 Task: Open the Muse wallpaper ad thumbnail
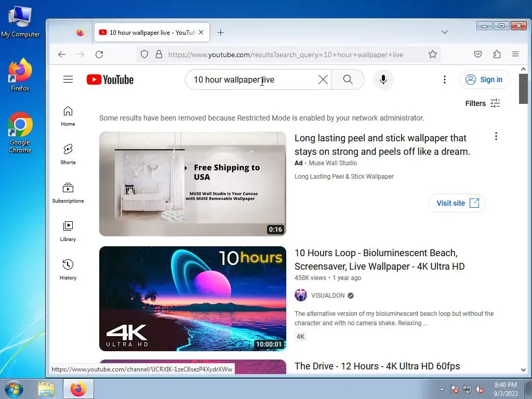(193, 184)
